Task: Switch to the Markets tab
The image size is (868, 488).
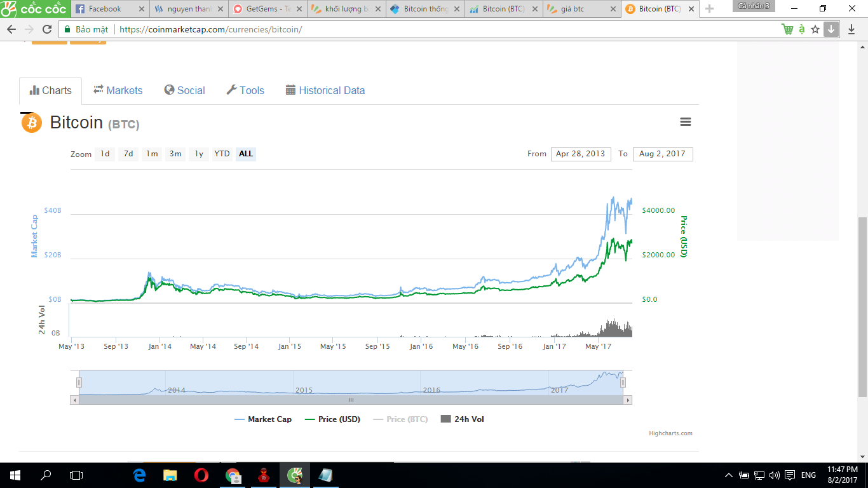Action: point(118,91)
